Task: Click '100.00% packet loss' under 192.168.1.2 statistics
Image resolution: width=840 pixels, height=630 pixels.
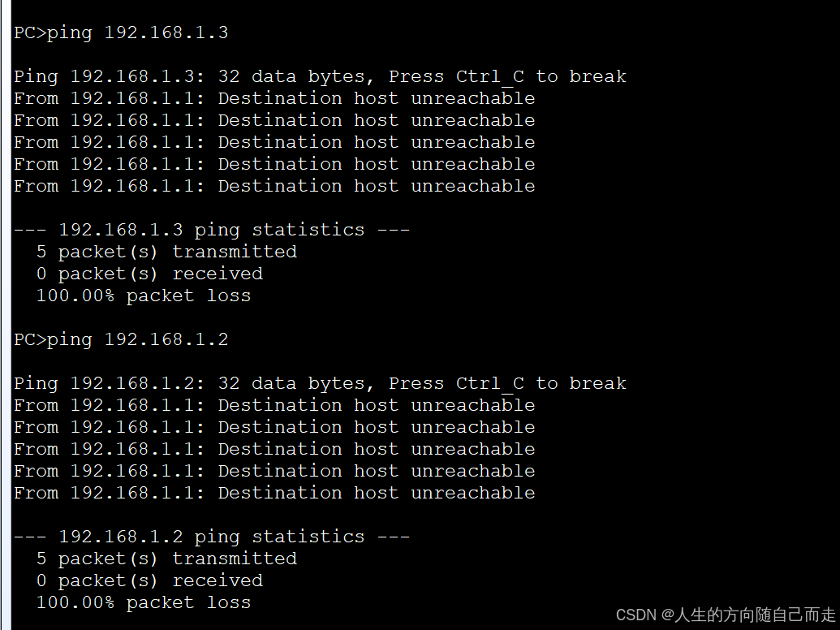Action: 144,602
